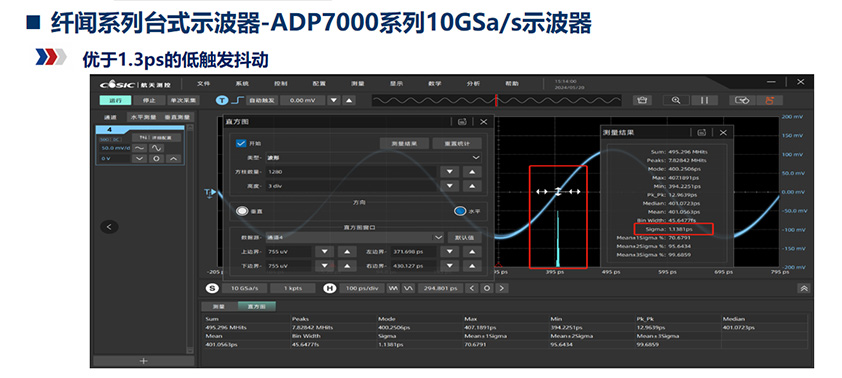Click the channel offset down chevron
This screenshot has height=378, width=842.
tap(140, 159)
